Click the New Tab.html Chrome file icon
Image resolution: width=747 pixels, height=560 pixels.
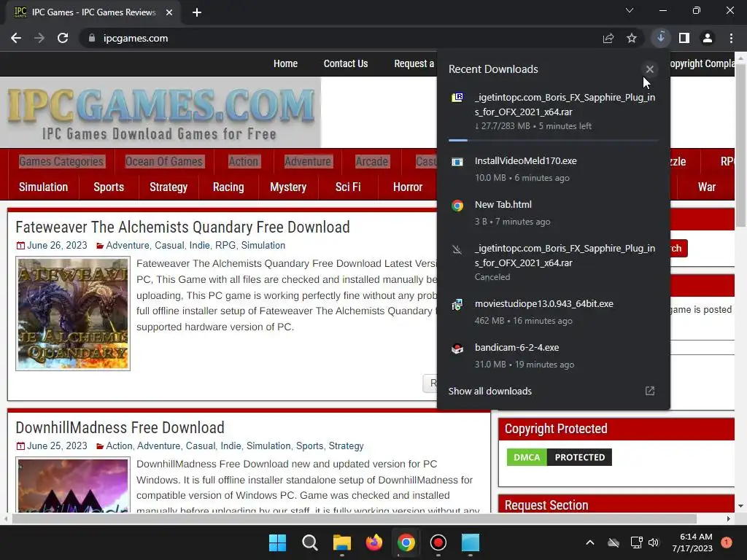[457, 206]
